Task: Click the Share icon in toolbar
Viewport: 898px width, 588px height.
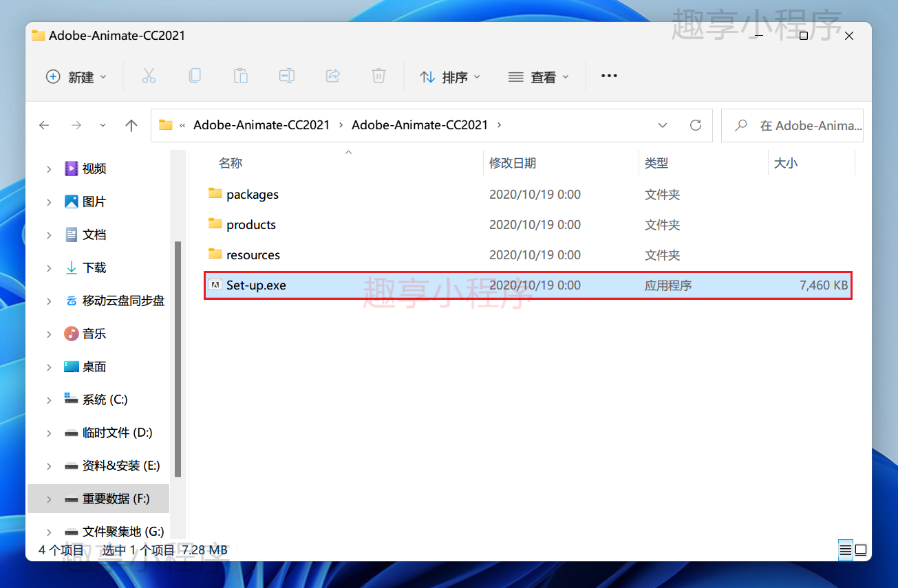Action: [x=332, y=76]
